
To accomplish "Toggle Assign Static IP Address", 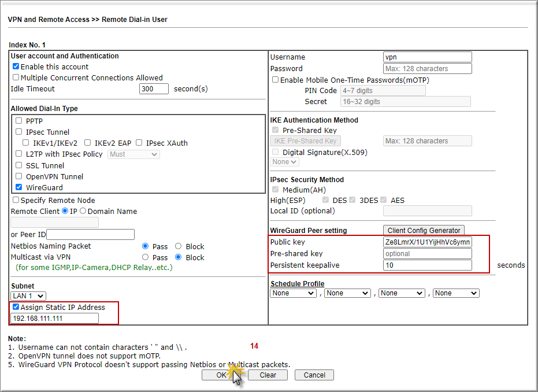I will (16, 307).
